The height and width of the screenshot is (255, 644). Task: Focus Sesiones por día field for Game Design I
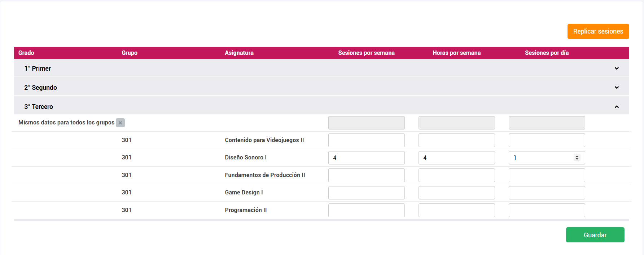(547, 193)
